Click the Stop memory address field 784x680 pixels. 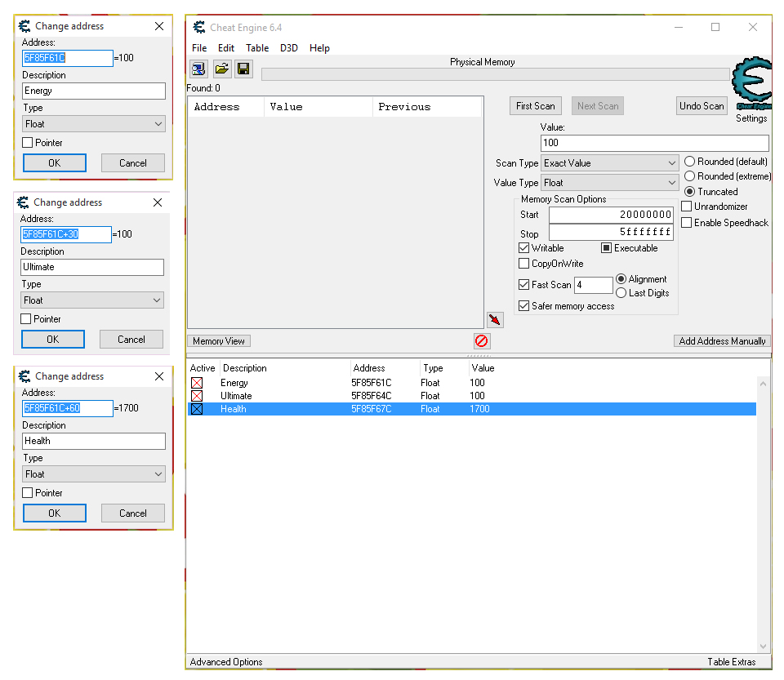click(x=611, y=232)
